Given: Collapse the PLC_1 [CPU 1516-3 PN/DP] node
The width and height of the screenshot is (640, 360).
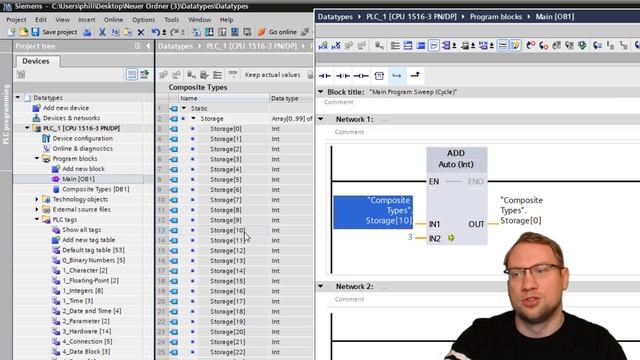Looking at the screenshot, I should click(x=27, y=128).
